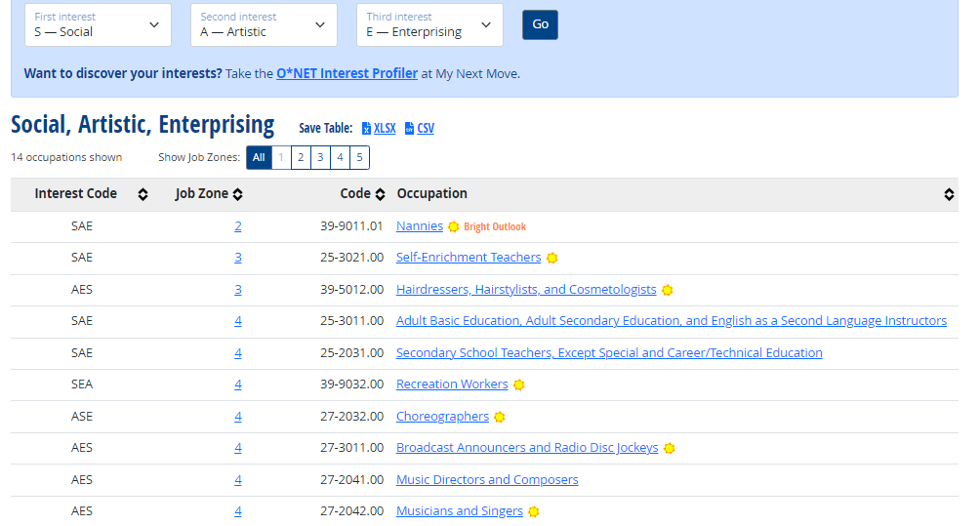Click the CSV file icon next to Save Table
This screenshot has width=980, height=526.
pos(409,129)
